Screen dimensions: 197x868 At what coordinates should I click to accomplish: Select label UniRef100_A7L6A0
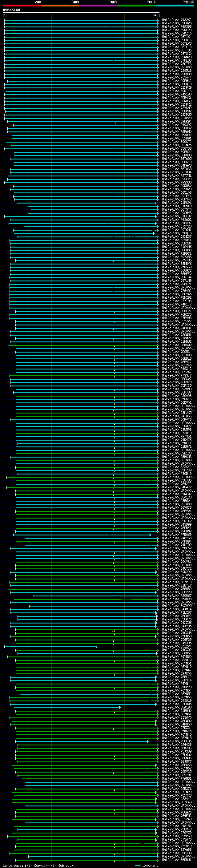click(177, 755)
